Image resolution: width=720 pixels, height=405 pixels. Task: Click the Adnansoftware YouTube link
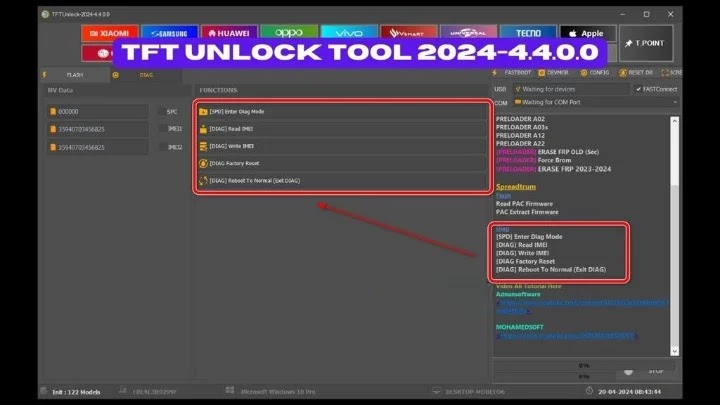(x=582, y=307)
